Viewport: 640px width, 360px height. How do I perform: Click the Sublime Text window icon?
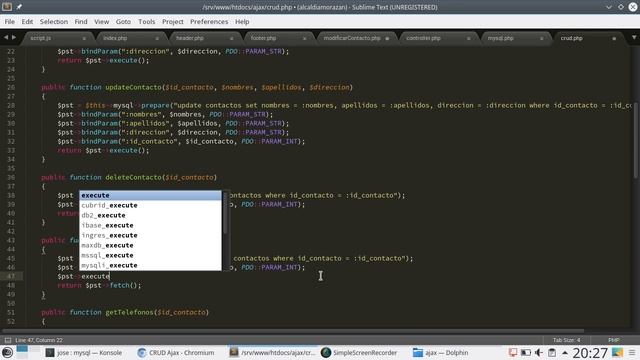coord(7,7)
